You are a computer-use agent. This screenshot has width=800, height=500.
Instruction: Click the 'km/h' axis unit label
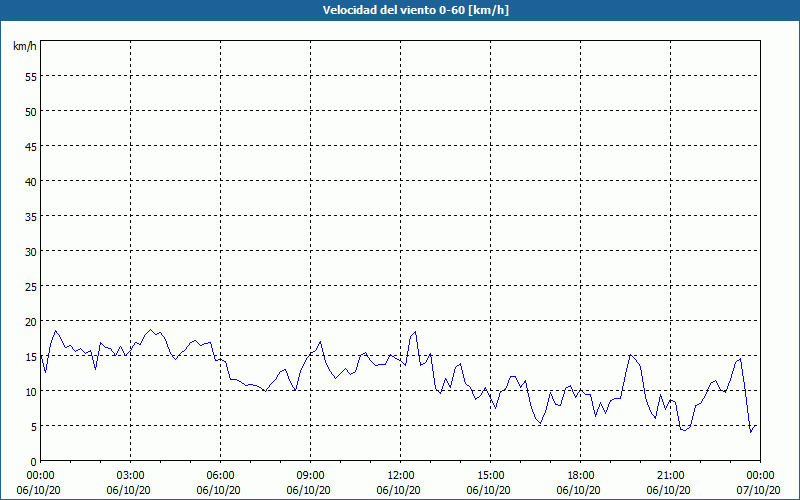pos(24,46)
